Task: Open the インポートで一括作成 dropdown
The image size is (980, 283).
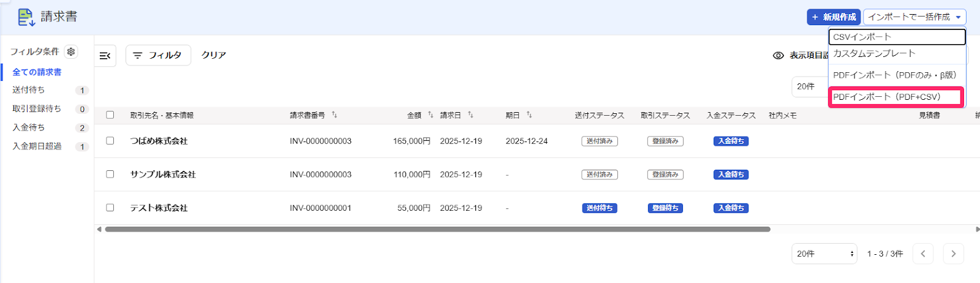Action: (914, 17)
